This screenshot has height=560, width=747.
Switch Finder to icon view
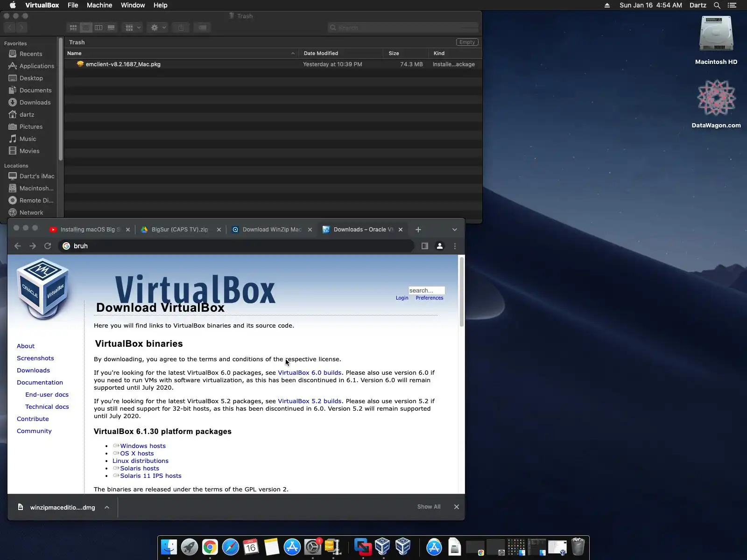click(x=73, y=28)
